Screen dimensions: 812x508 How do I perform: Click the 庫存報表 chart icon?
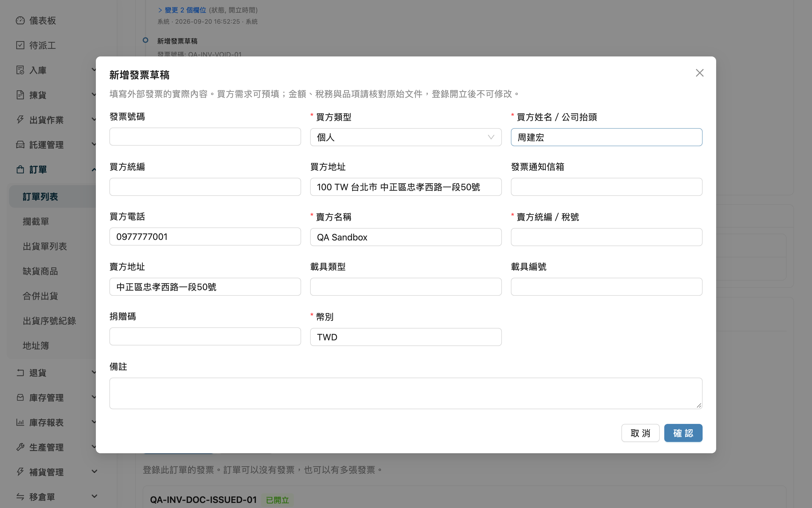[x=20, y=422]
